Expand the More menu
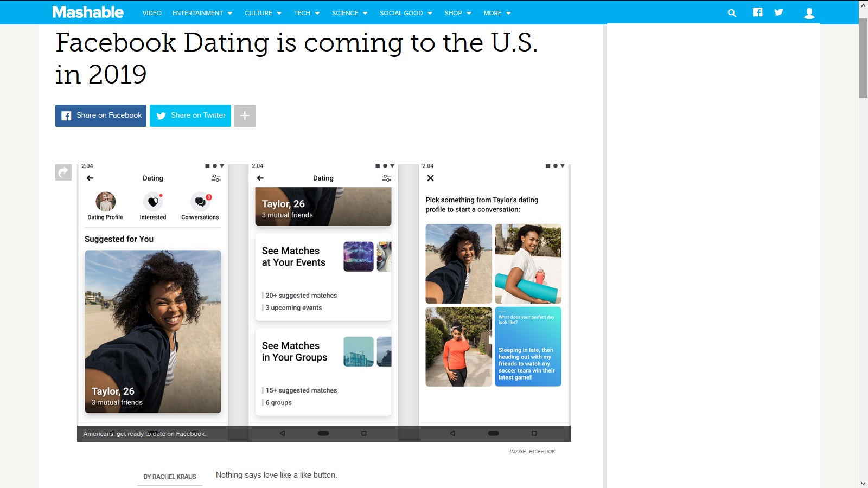Viewport: 868px width, 488px height. (497, 13)
